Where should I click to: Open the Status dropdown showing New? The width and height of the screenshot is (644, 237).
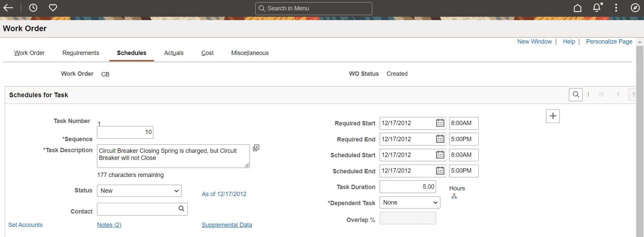[139, 191]
